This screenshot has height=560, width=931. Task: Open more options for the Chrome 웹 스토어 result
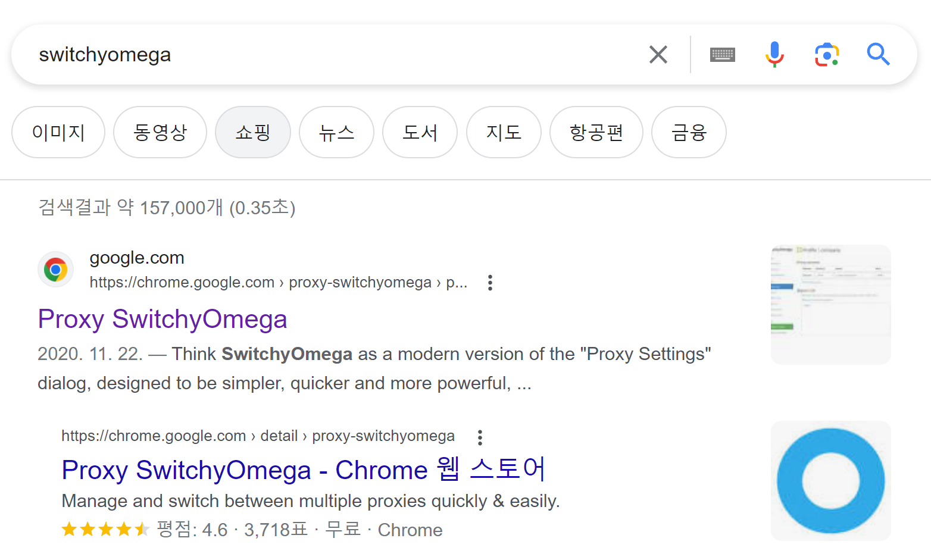tap(480, 437)
